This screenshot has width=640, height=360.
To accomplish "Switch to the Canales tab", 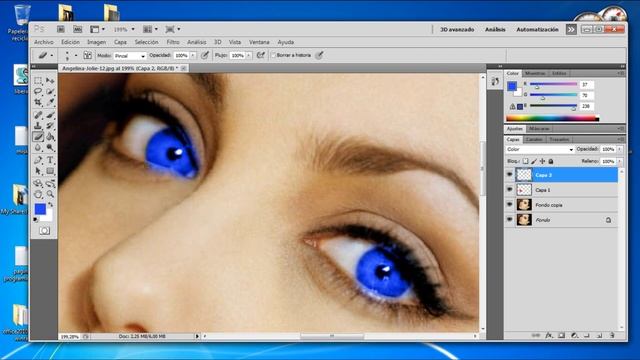I will click(534, 140).
